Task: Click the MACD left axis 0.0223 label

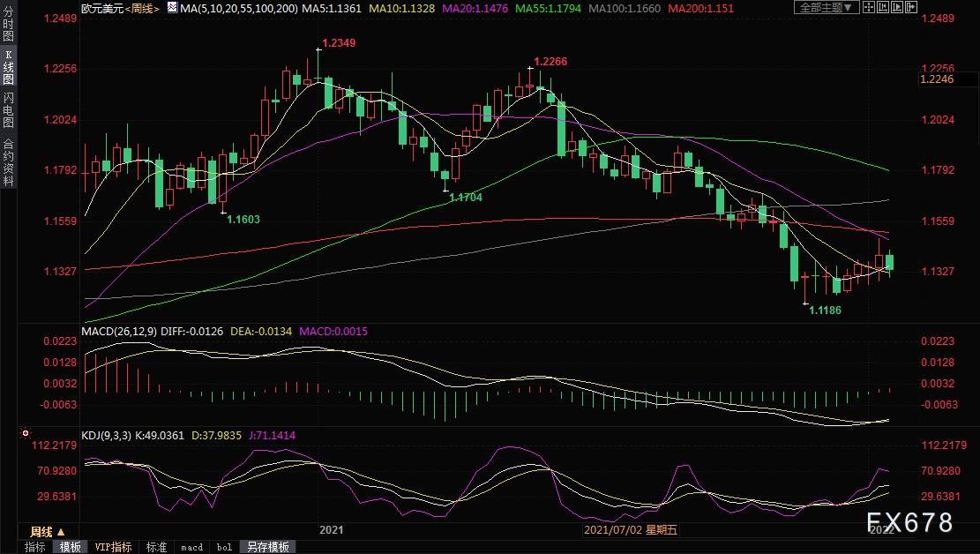Action: pyautogui.click(x=60, y=341)
